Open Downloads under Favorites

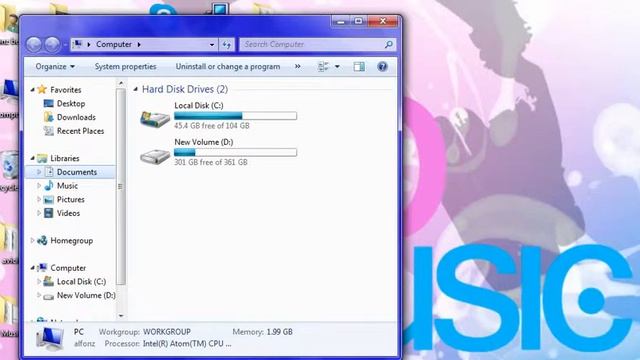[x=76, y=117]
